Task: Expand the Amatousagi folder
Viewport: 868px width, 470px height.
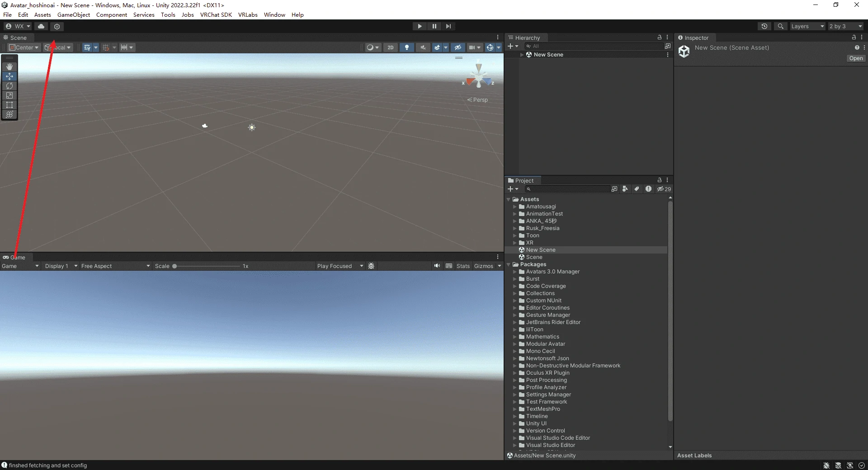Action: [514, 207]
